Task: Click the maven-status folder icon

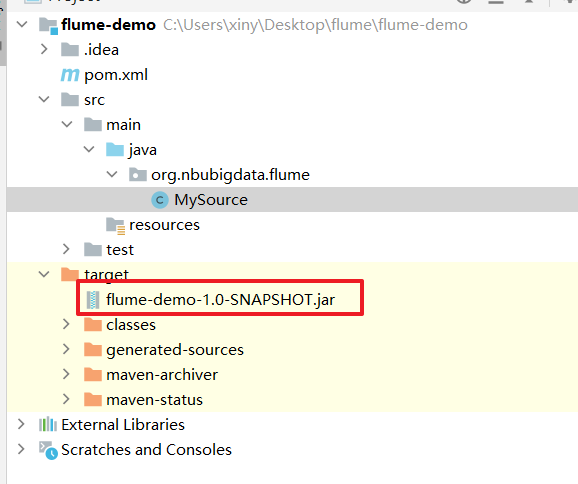Action: click(93, 399)
